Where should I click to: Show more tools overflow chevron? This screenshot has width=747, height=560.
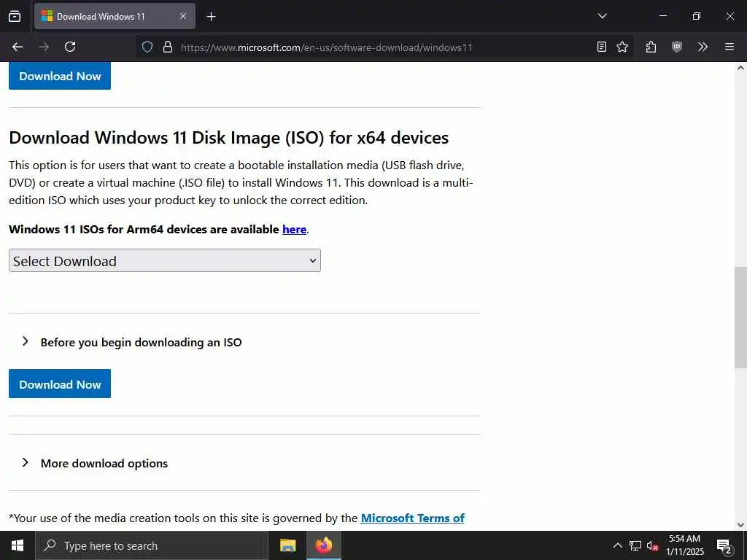703,47
